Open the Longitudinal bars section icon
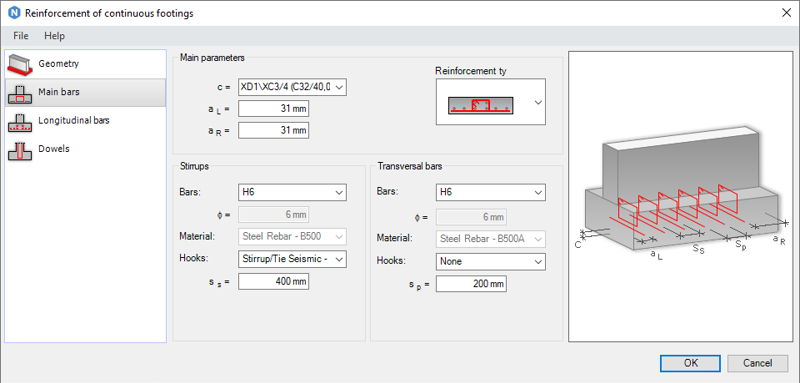 point(20,121)
